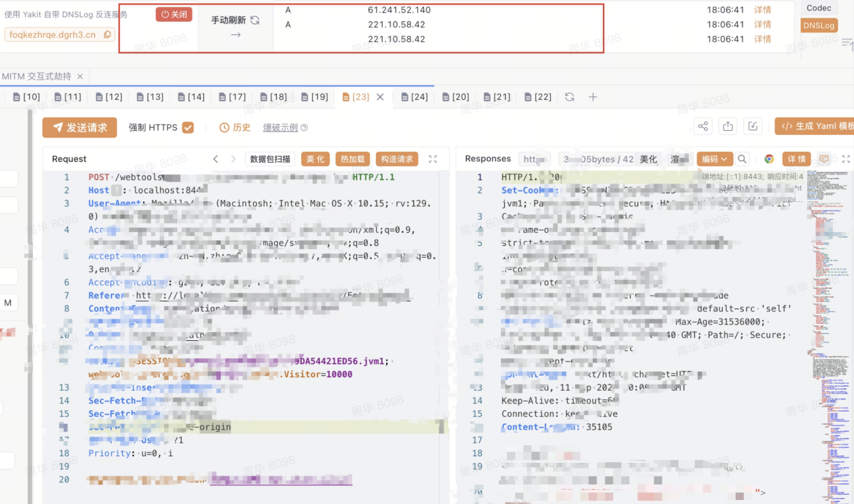Open the 编码 encoding dropdown in Responses panel
The width and height of the screenshot is (854, 504).
pyautogui.click(x=716, y=159)
